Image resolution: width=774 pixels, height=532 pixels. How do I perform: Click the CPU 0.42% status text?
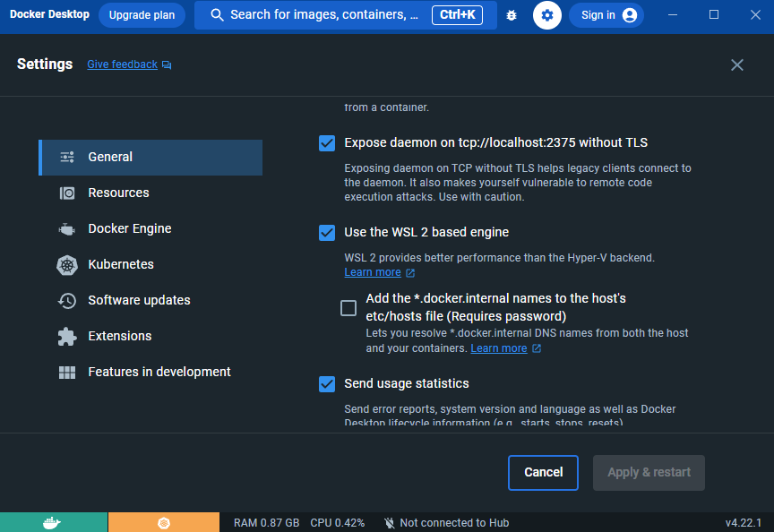338,523
